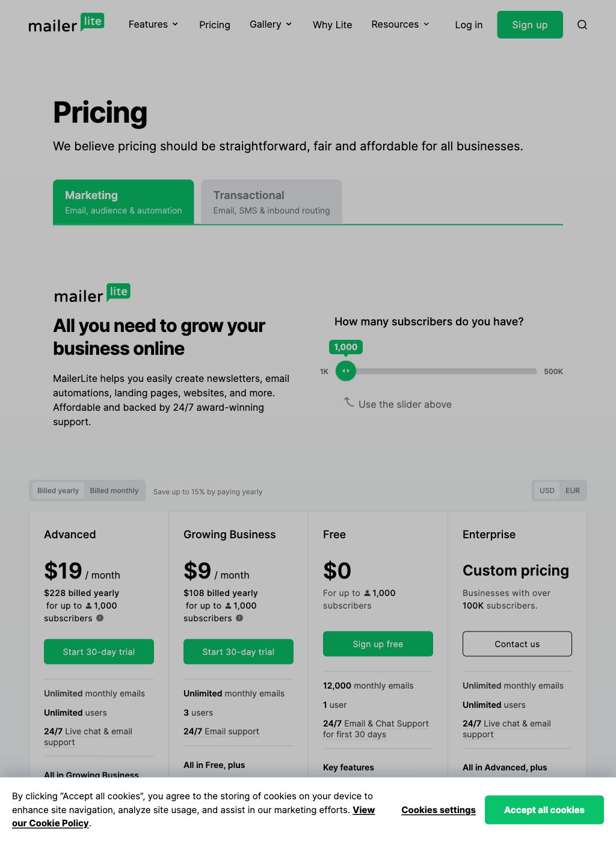
Task: Open the Why Lite menu item
Action: click(x=332, y=25)
